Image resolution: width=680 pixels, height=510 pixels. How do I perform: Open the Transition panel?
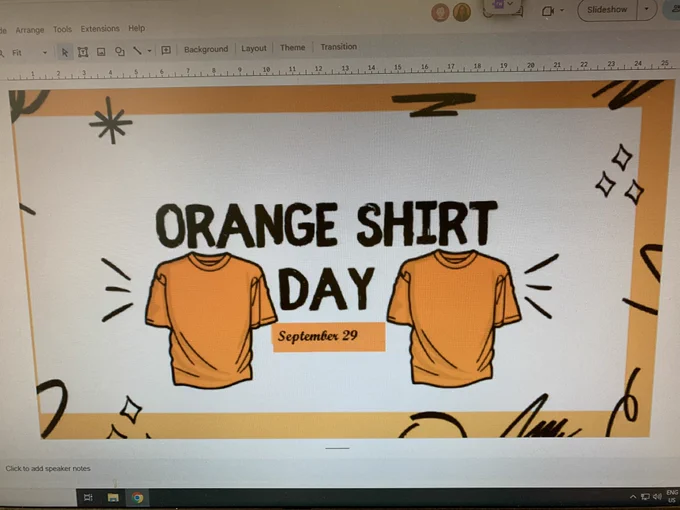(339, 46)
